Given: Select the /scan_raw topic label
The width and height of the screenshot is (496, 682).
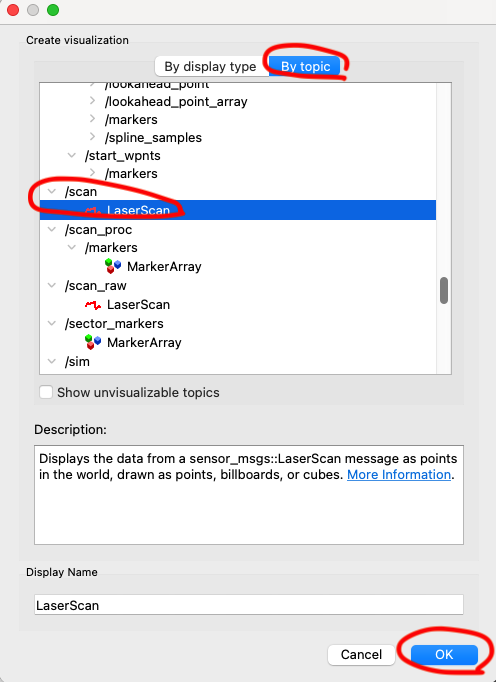Looking at the screenshot, I should [x=96, y=286].
